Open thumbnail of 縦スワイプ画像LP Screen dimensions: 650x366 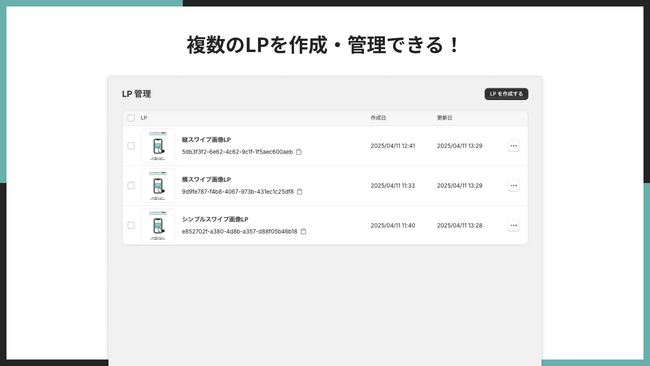(x=158, y=146)
